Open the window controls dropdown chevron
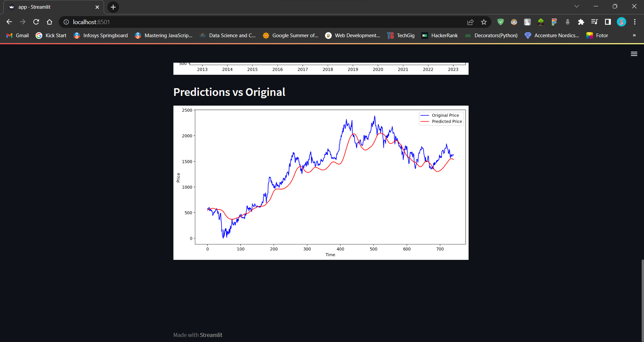Screen dimensions: 644x342 click(x=577, y=6)
